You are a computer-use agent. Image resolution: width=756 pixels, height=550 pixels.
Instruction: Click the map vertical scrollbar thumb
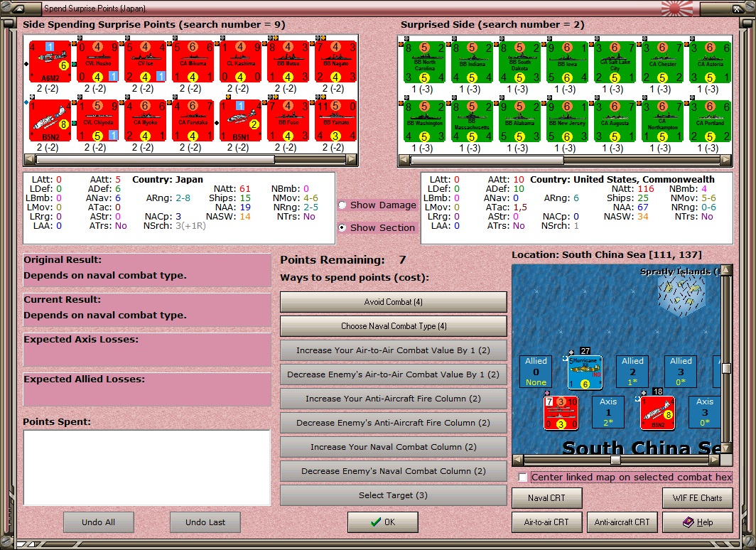coord(727,368)
